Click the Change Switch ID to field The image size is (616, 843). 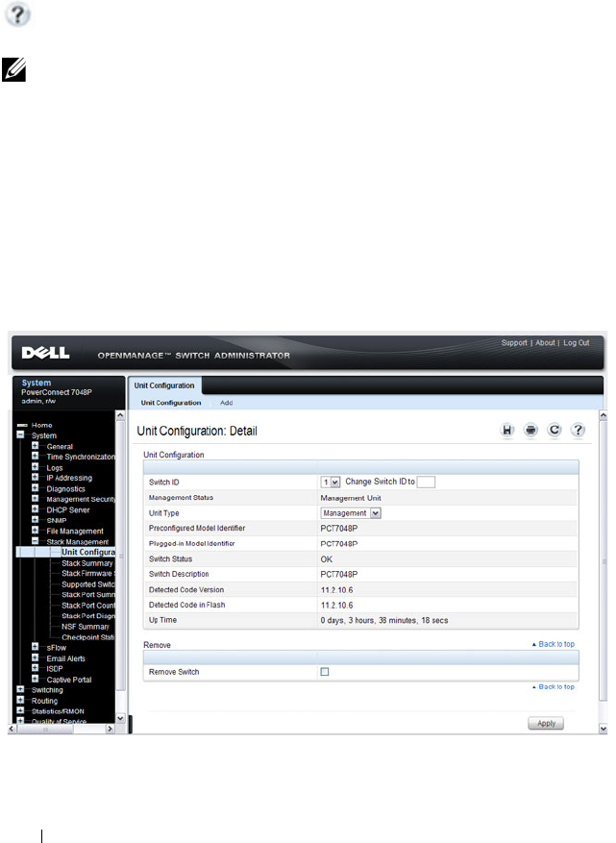(x=426, y=483)
